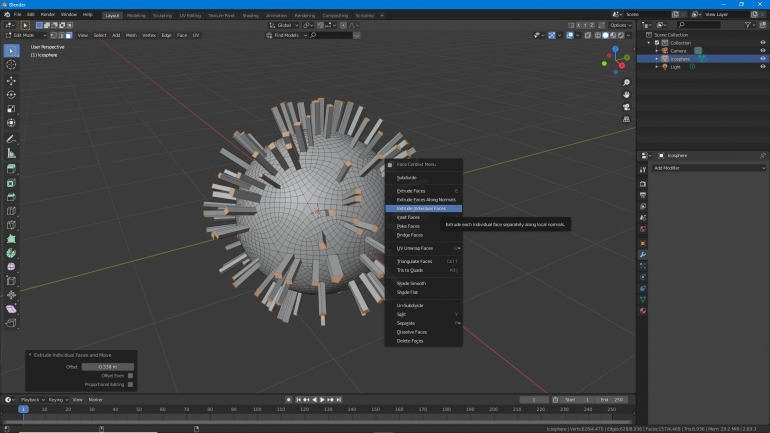Choose Inset Faces from context menu
This screenshot has height=433, width=770.
[x=423, y=217]
